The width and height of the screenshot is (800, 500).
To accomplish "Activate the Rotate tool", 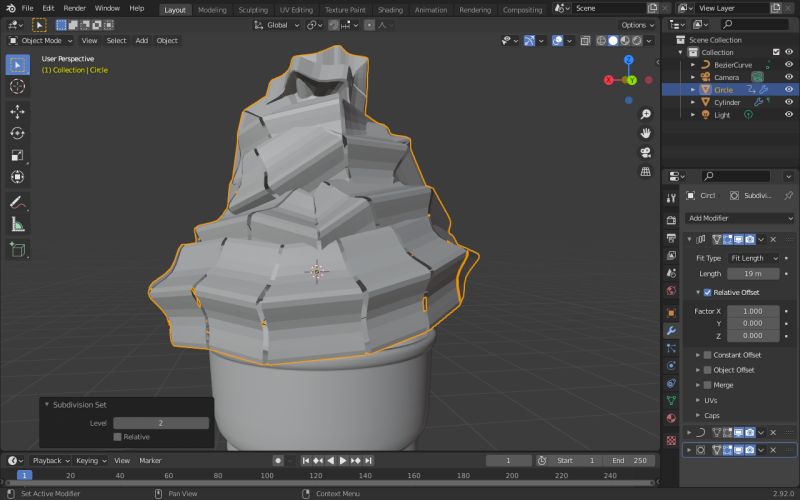I will [17, 133].
